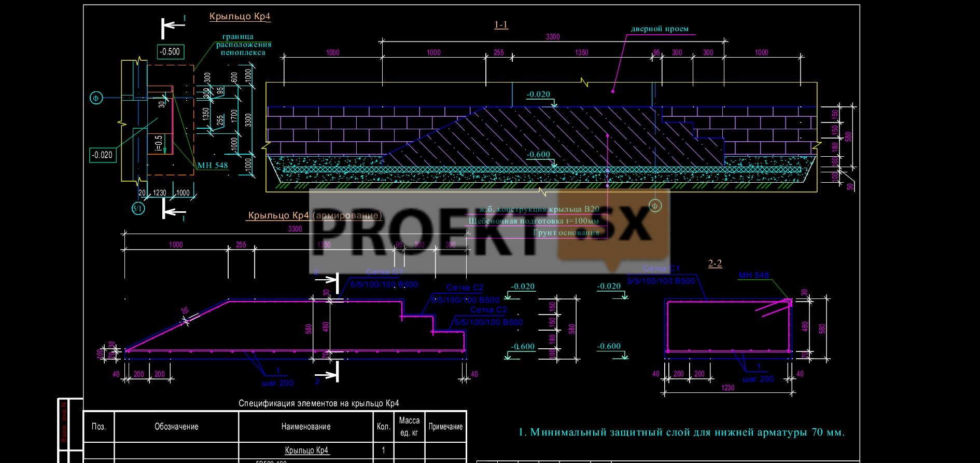Select the '-0.600' elevation inside section 1-1
Screen dimensions: 980x463
click(538, 155)
